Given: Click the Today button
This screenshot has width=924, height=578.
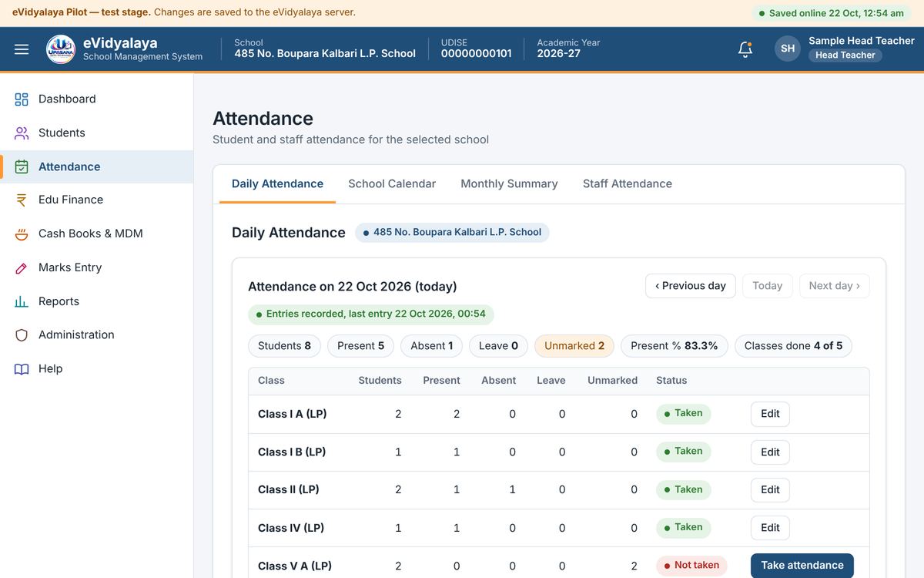Looking at the screenshot, I should pos(768,285).
